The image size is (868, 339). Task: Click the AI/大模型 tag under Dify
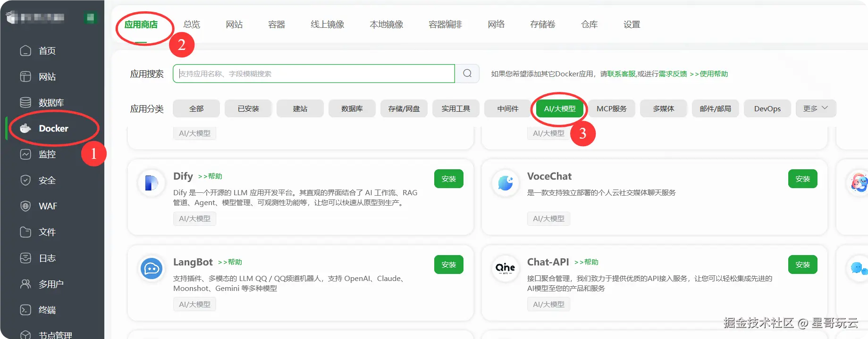[194, 219]
